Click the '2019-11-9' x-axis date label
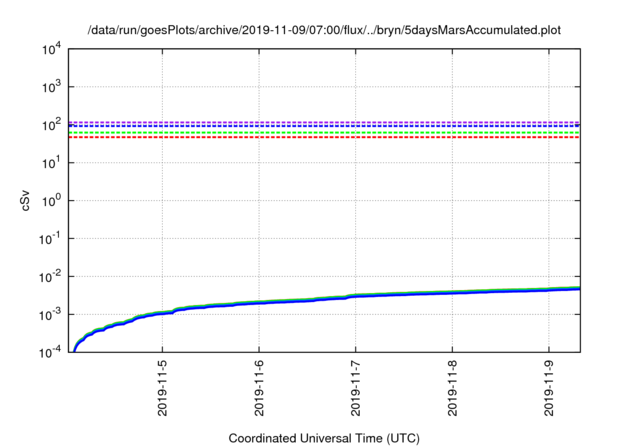 549,388
